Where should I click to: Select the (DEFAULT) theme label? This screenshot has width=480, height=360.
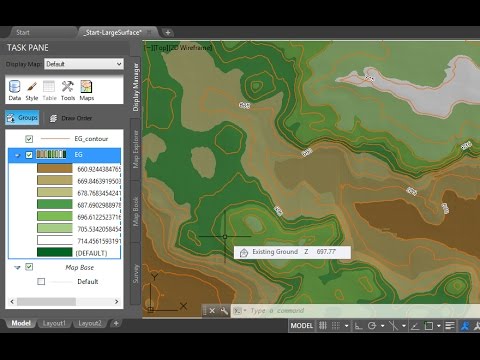coord(92,253)
